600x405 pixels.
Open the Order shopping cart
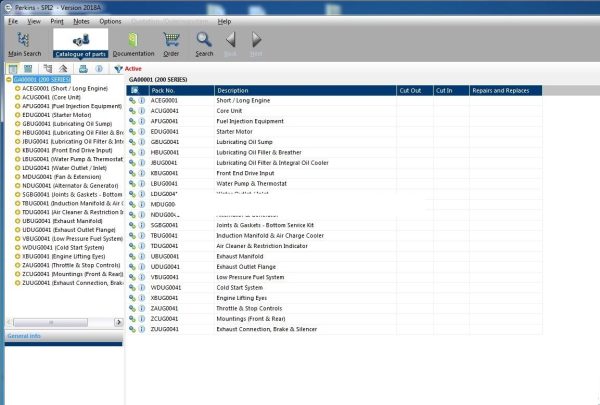point(171,44)
